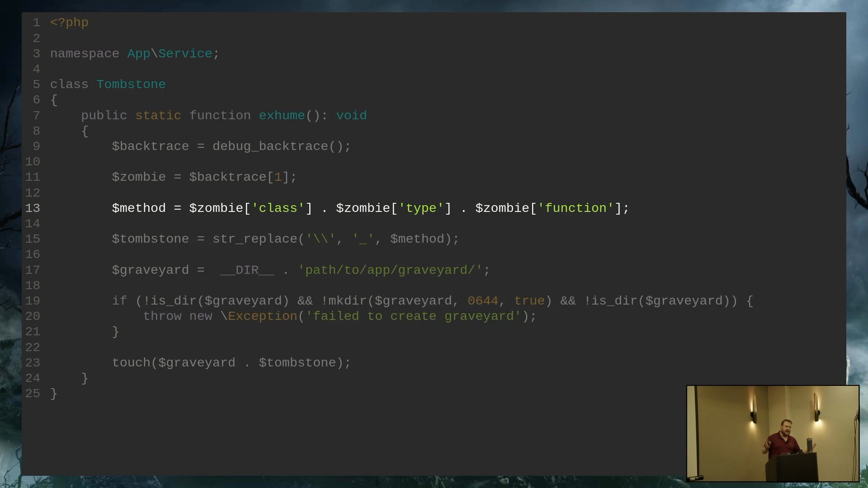The height and width of the screenshot is (488, 868).
Task: Click the namespace Service identifier
Action: pyautogui.click(x=185, y=54)
